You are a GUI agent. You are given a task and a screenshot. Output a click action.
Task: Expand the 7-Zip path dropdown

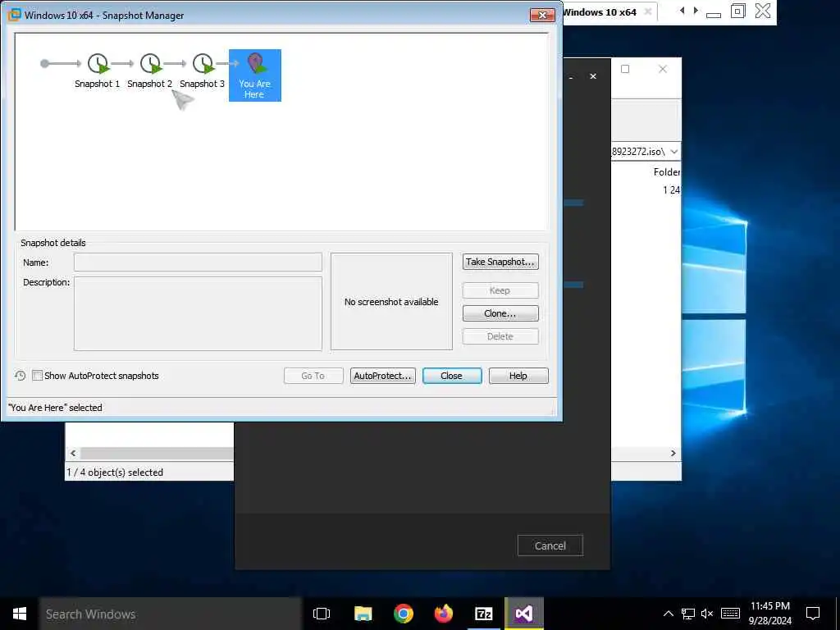pyautogui.click(x=674, y=152)
